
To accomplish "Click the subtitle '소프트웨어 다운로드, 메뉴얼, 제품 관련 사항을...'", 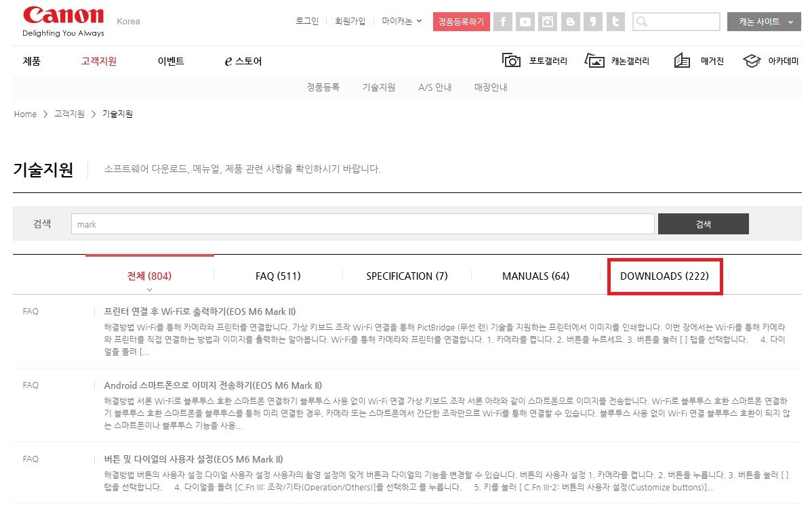I will [243, 169].
